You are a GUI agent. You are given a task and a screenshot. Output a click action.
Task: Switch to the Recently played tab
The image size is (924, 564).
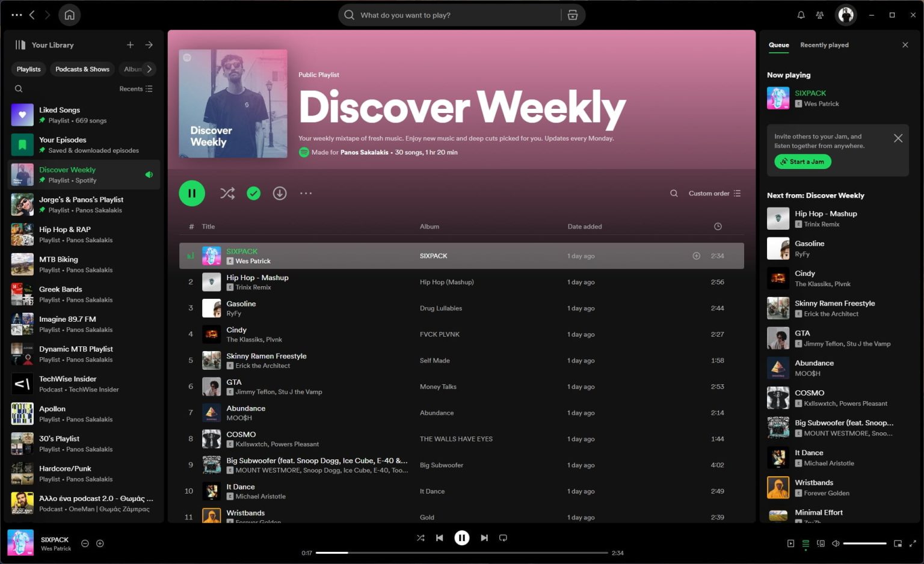[x=824, y=44]
